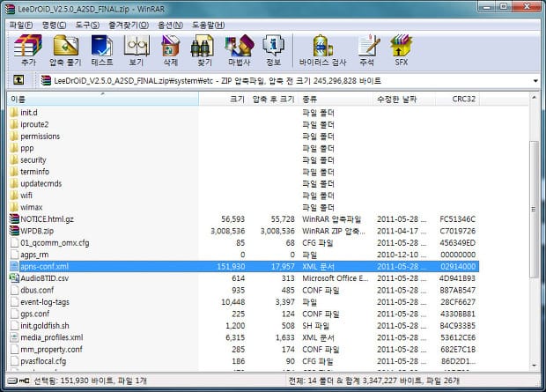
Task: Show archive 정보 (Info)
Action: pyautogui.click(x=273, y=50)
